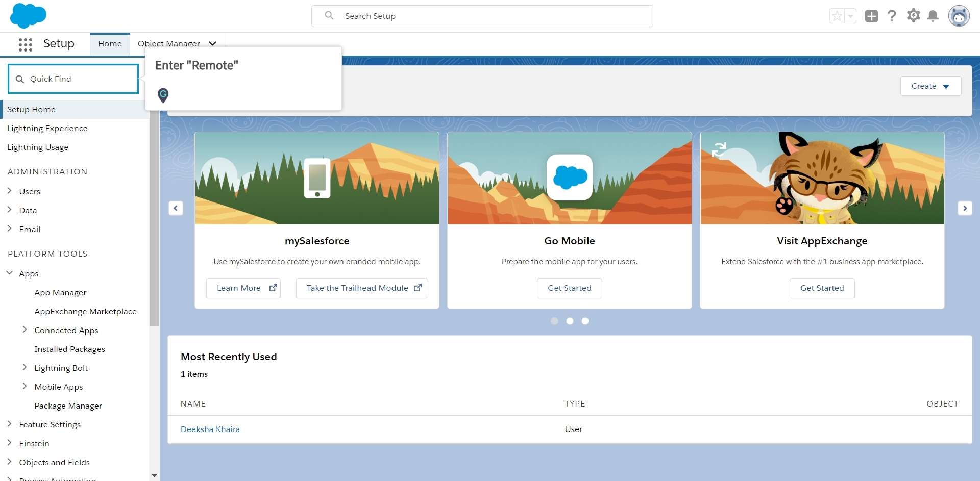This screenshot has height=481, width=980.
Task: Expand Mobile Apps
Action: coord(25,386)
